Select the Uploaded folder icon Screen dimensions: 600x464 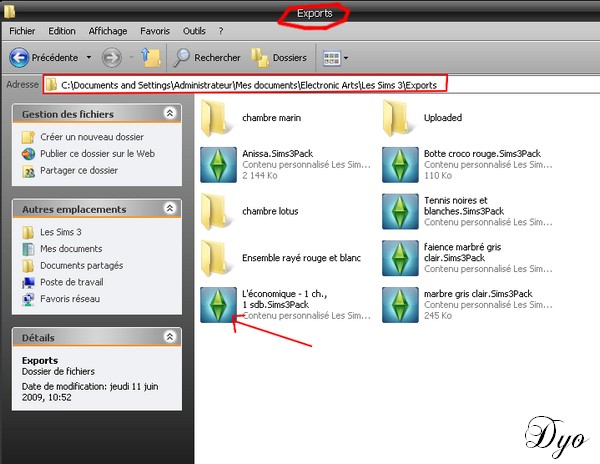398,118
